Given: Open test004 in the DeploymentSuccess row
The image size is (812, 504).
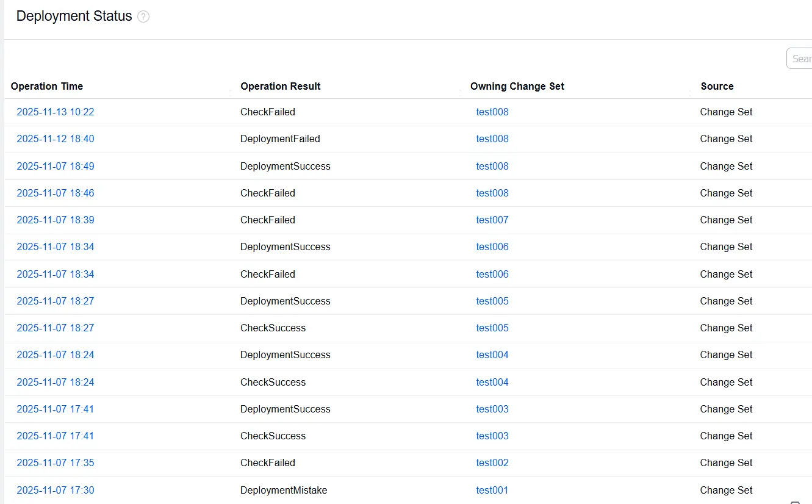Looking at the screenshot, I should pos(492,355).
